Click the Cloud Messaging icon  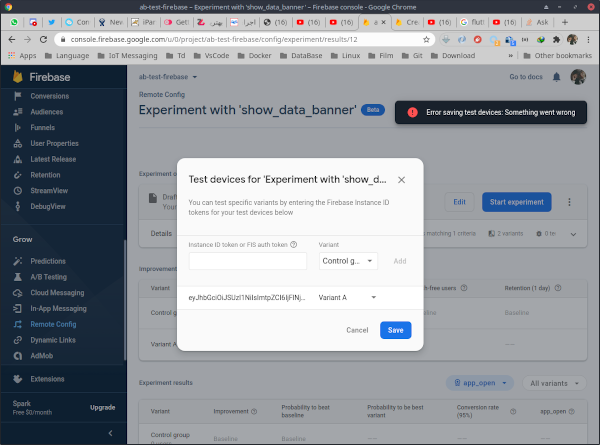pos(18,293)
